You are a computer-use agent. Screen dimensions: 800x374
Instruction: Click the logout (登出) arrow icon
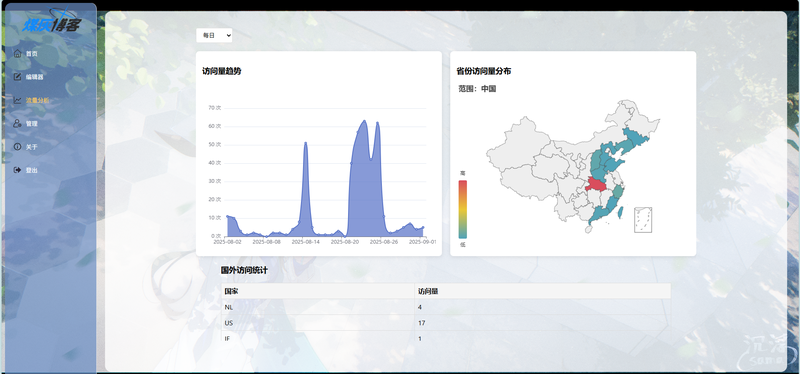click(17, 170)
